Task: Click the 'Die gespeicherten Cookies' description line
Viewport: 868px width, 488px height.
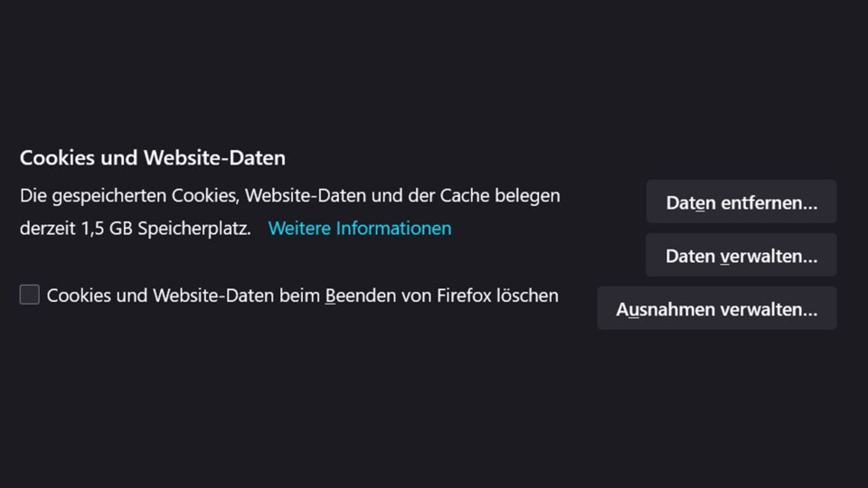Action: point(290,195)
